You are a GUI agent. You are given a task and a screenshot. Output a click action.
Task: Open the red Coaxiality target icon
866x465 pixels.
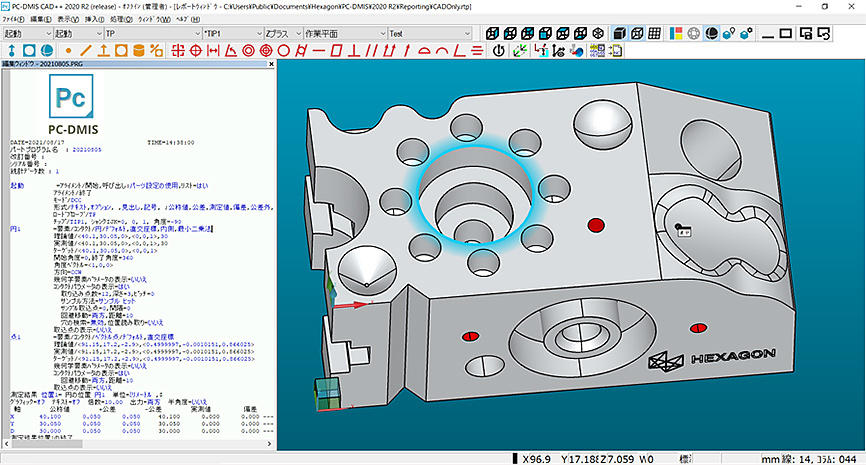tap(266, 51)
